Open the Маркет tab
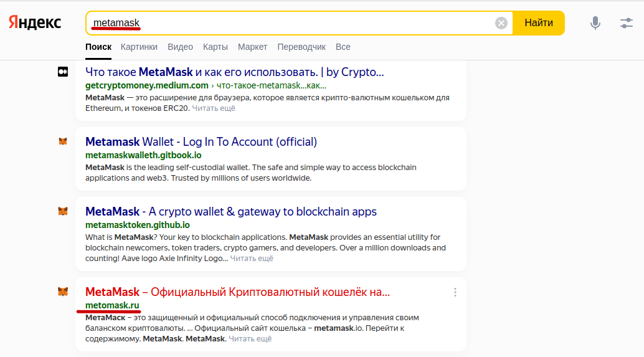Screen dimensions: 644x357 point(252,47)
